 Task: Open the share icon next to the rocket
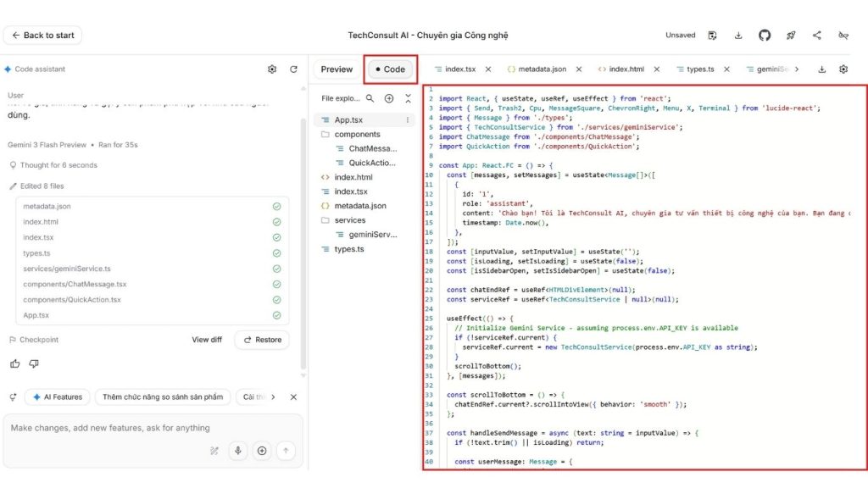point(815,35)
